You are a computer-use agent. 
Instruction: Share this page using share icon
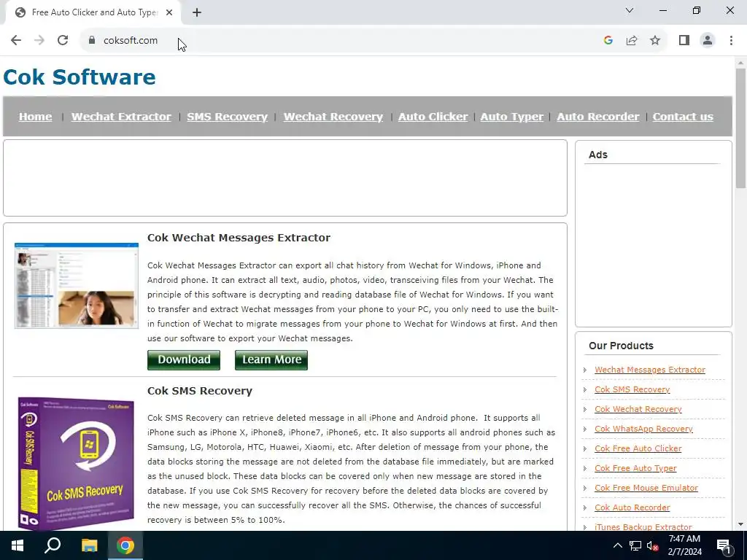click(x=632, y=40)
